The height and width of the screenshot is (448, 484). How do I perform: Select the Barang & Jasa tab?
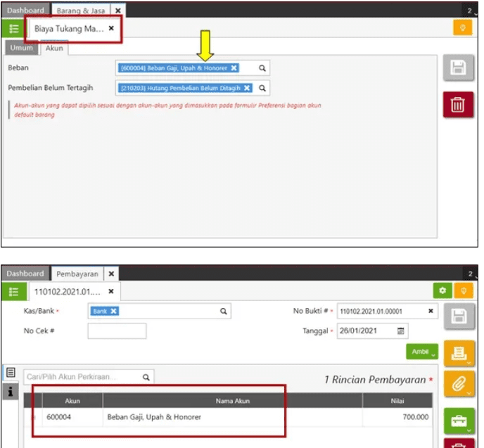point(81,11)
